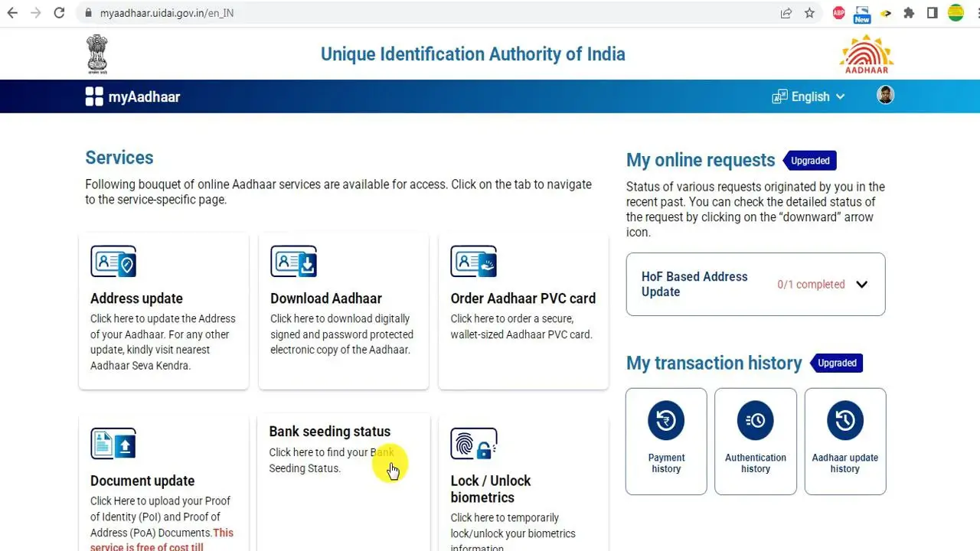This screenshot has height=551, width=980.
Task: Click the Address update card icon
Action: pyautogui.click(x=113, y=262)
